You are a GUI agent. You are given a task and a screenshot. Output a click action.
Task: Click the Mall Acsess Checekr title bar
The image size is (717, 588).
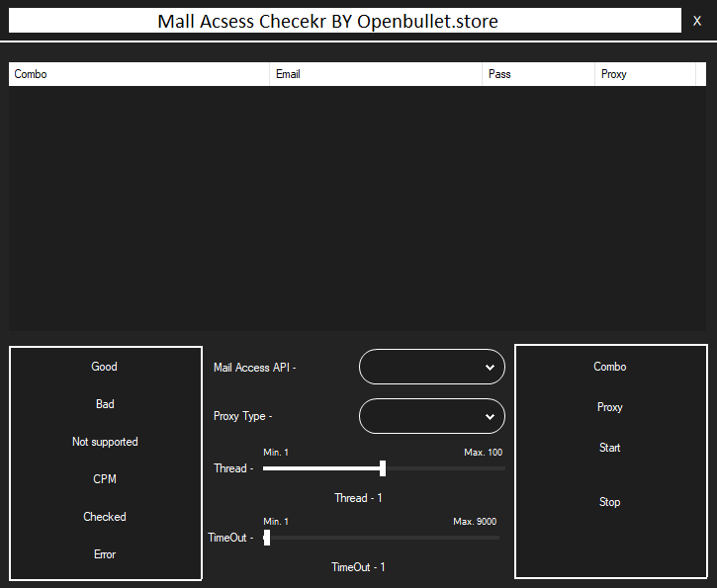click(345, 21)
